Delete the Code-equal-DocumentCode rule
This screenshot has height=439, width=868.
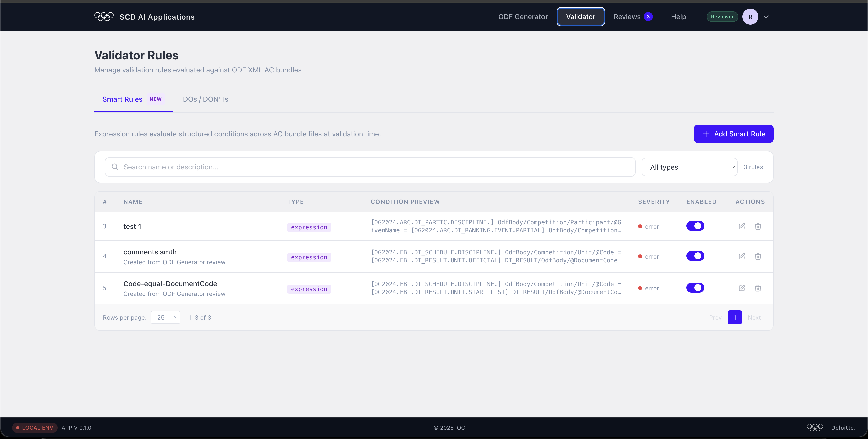(758, 288)
